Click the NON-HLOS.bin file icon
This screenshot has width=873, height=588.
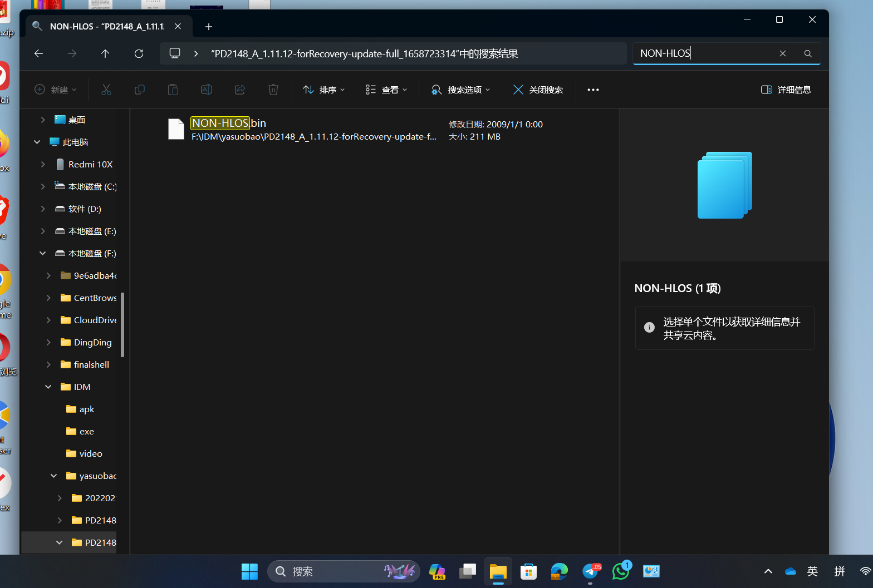pyautogui.click(x=176, y=129)
